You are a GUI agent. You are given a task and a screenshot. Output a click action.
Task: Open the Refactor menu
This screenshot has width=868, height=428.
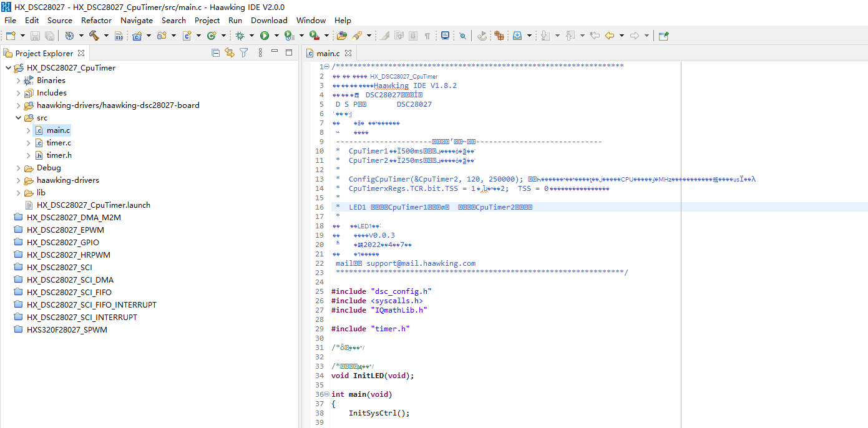point(97,20)
